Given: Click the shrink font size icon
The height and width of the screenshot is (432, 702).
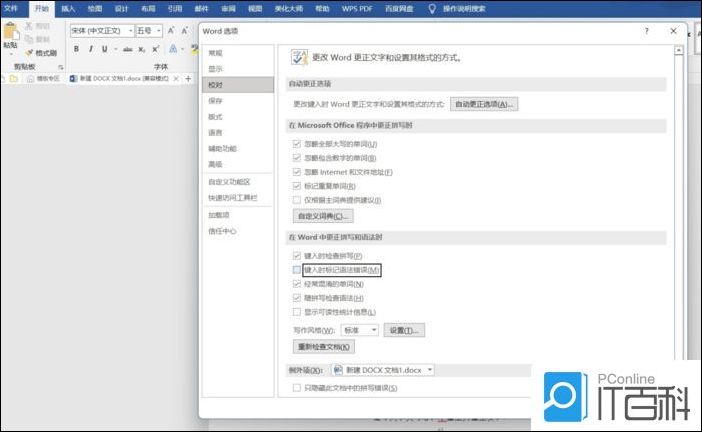Looking at the screenshot, I should coord(184,30).
